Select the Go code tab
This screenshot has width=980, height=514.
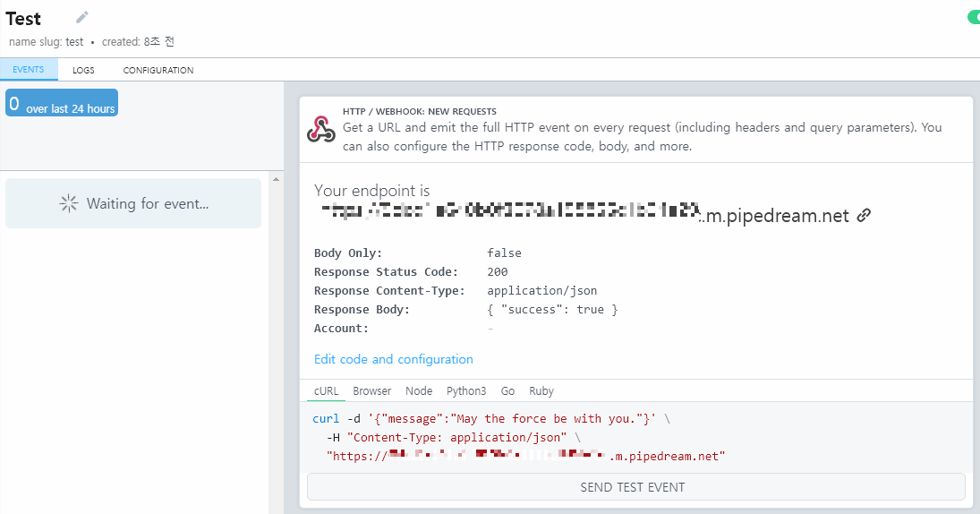pos(507,390)
